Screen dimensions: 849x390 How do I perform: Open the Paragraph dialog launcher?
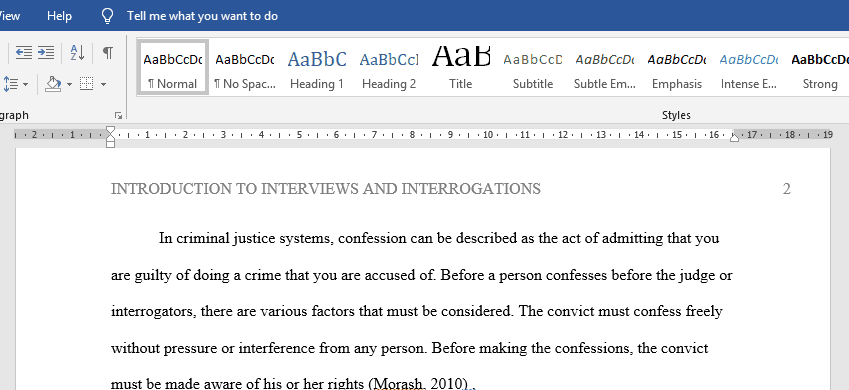coord(119,115)
